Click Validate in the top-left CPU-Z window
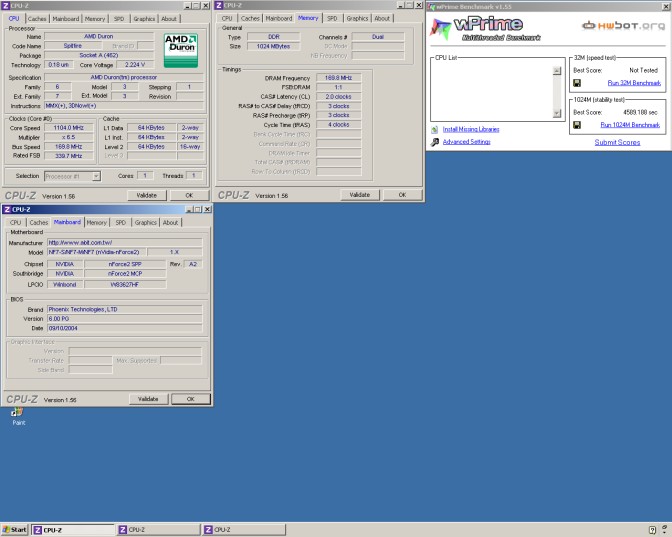 (147, 195)
